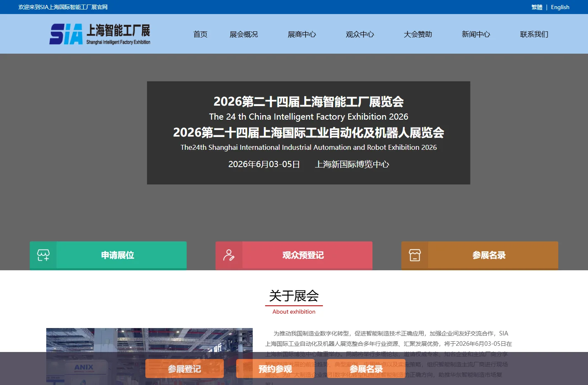Click the red 观众预登记 button

pyautogui.click(x=294, y=255)
